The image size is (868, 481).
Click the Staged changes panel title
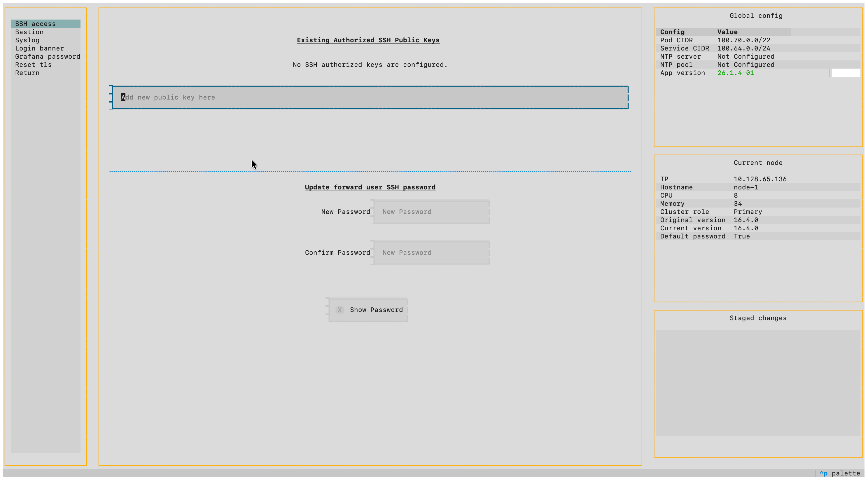pyautogui.click(x=758, y=318)
